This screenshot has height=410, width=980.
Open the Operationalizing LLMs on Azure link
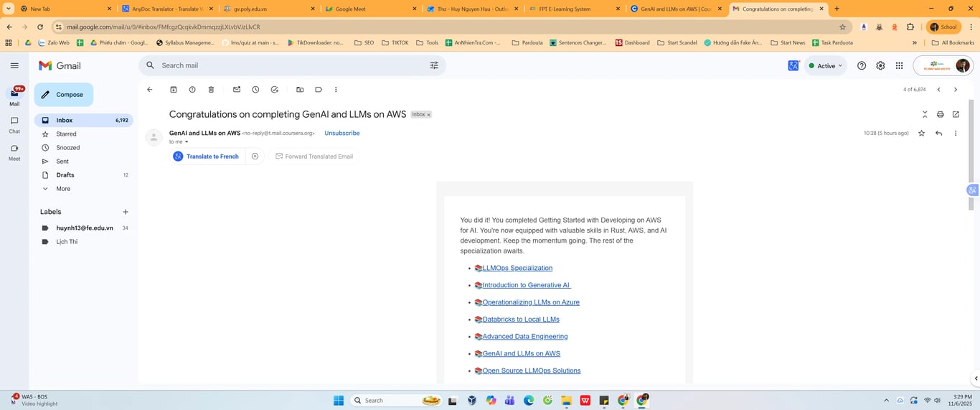pos(531,302)
